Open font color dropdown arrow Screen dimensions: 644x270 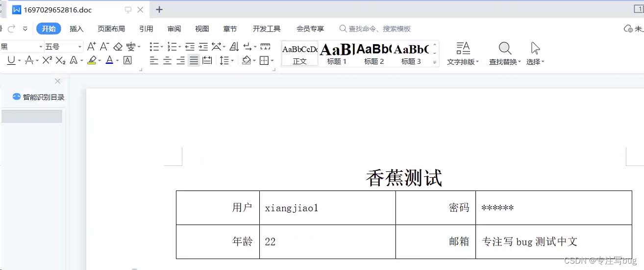[x=117, y=61]
